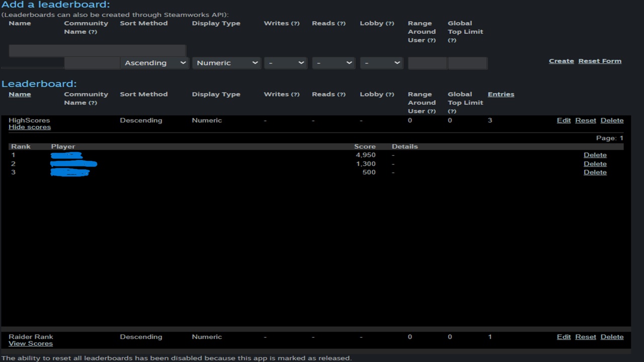Click Writes (?) help in Leaderboard table header

pos(295,95)
